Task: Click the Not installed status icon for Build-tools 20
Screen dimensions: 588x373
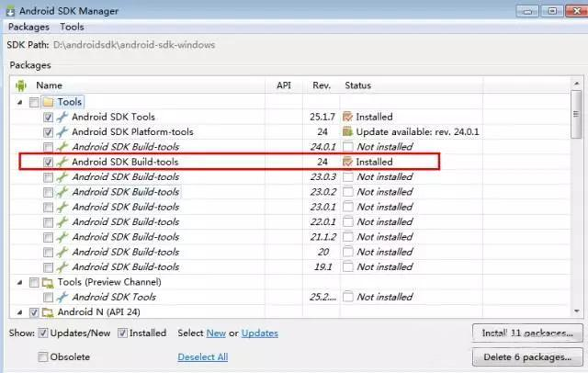Action: [348, 252]
